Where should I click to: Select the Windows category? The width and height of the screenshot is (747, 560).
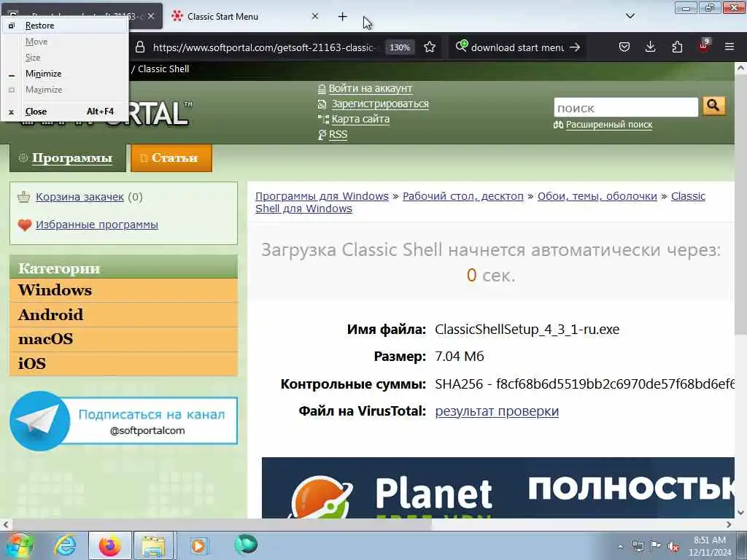123,290
